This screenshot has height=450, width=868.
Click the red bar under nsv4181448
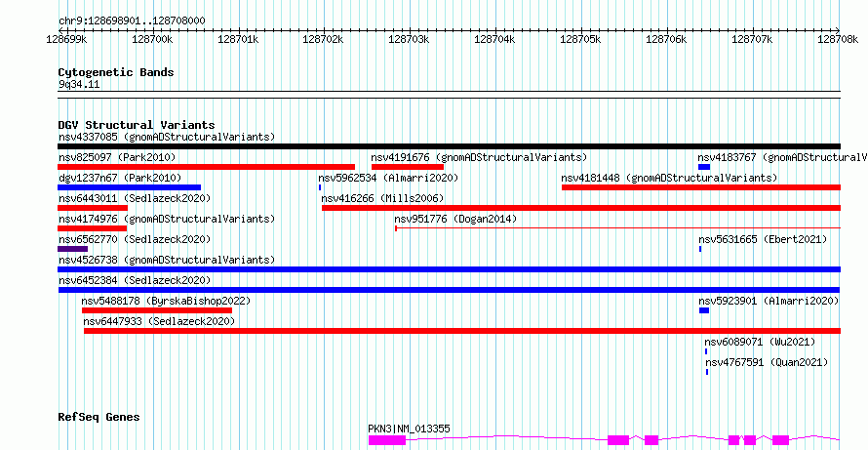[x=701, y=187]
